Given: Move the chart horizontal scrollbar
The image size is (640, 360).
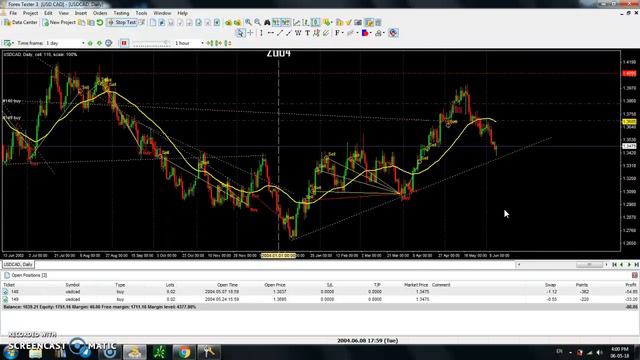Looking at the screenshot, I should [589, 265].
